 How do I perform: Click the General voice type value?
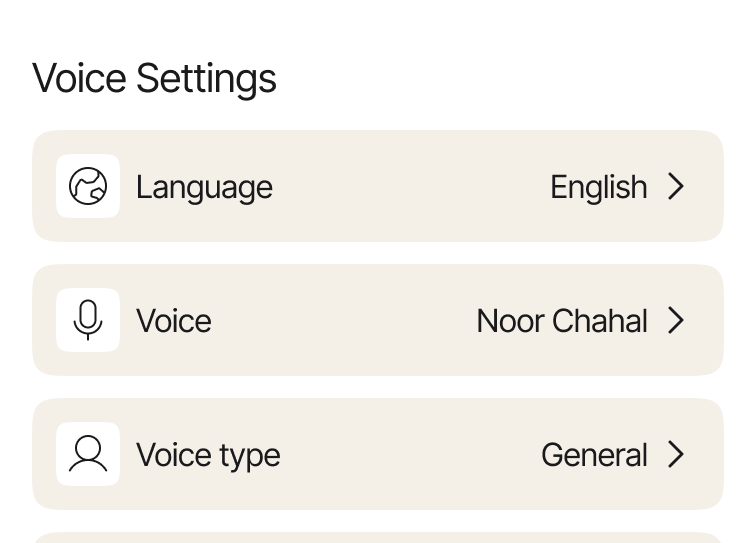[x=594, y=455]
